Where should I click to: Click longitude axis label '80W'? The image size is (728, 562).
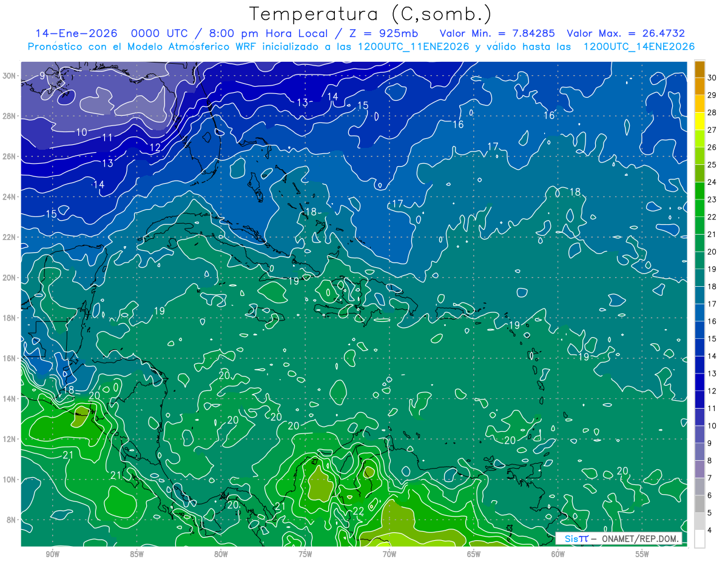221,554
